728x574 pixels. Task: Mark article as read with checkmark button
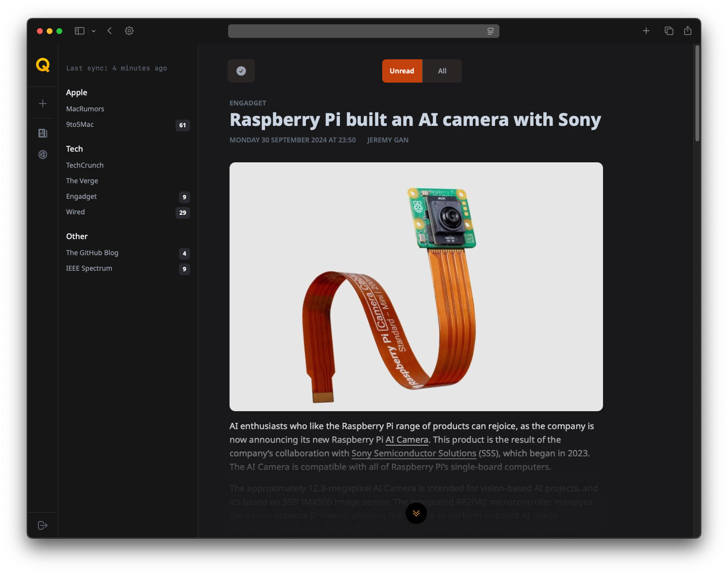click(241, 71)
